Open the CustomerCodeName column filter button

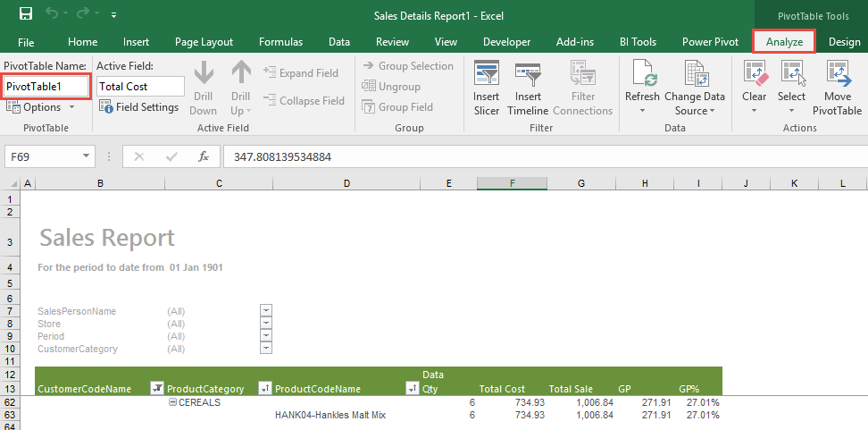click(x=157, y=389)
